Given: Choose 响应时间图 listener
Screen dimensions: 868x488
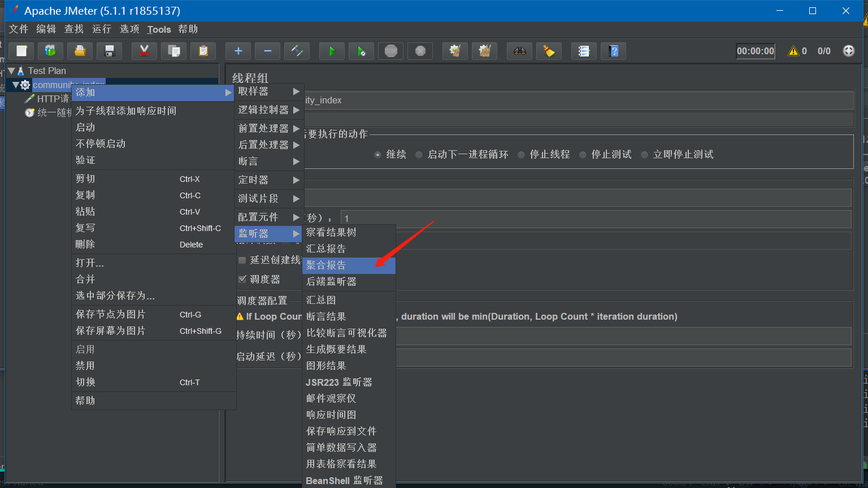Looking at the screenshot, I should click(x=349, y=415).
